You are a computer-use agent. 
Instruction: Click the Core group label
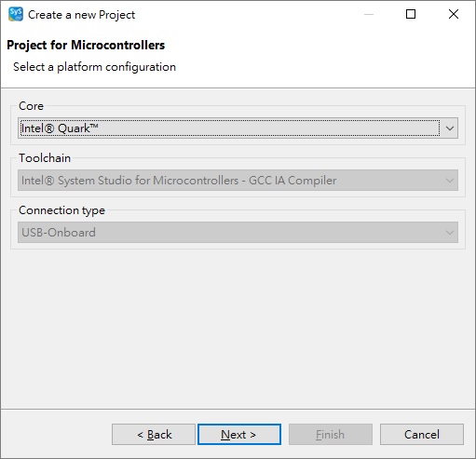coord(31,106)
